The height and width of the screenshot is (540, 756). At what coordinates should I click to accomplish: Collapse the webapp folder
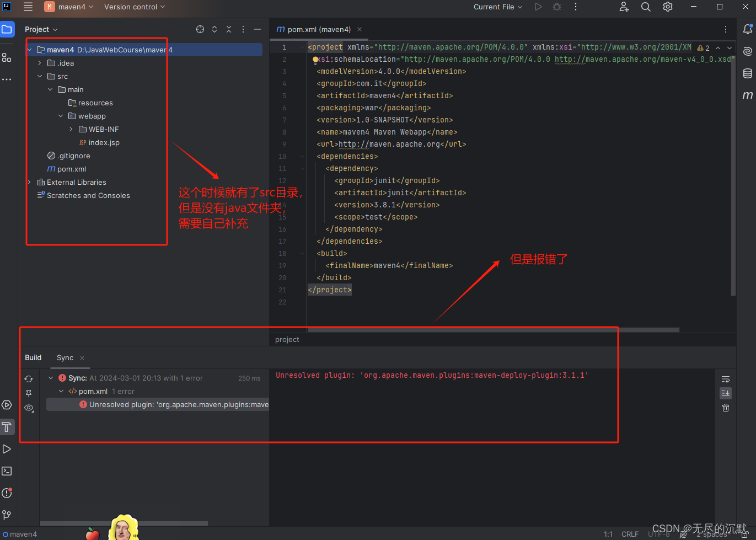point(61,116)
